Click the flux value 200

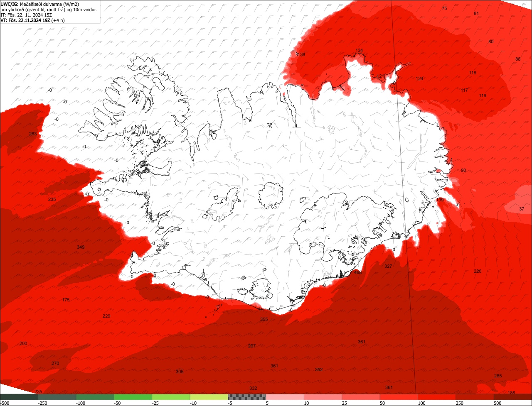23,343
